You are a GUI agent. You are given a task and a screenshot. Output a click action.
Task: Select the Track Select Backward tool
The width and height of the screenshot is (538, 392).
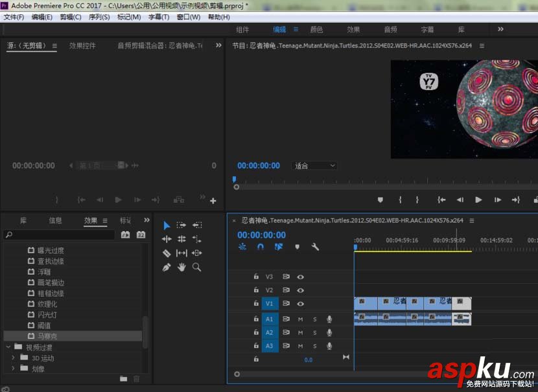[197, 225]
